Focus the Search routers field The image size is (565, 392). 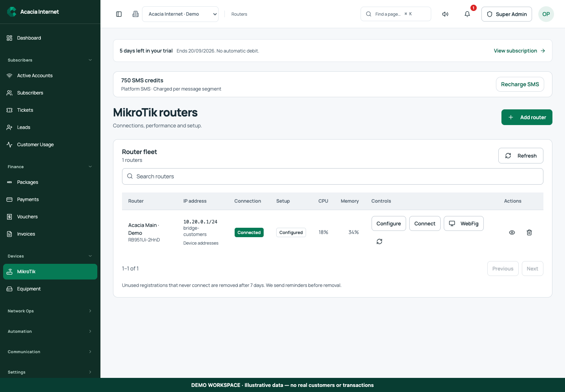click(x=333, y=176)
